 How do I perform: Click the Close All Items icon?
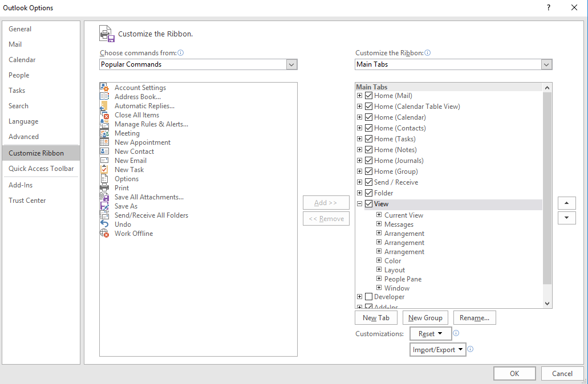point(104,115)
